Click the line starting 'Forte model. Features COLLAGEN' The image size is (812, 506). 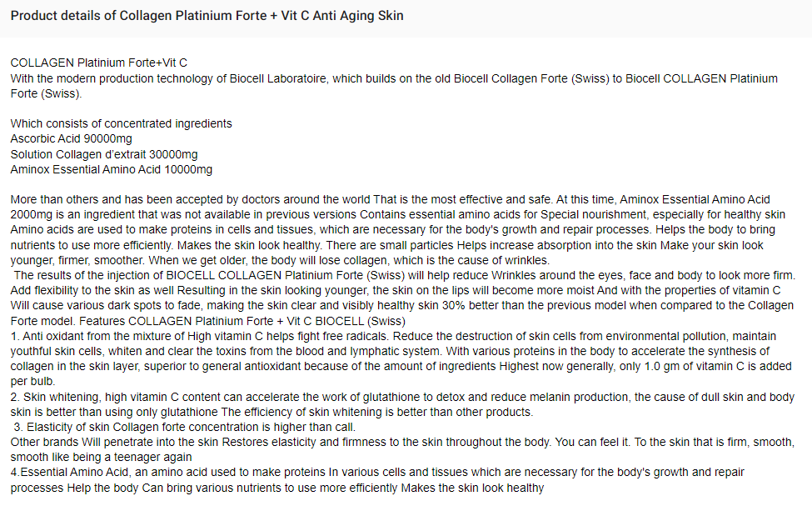[x=207, y=321]
